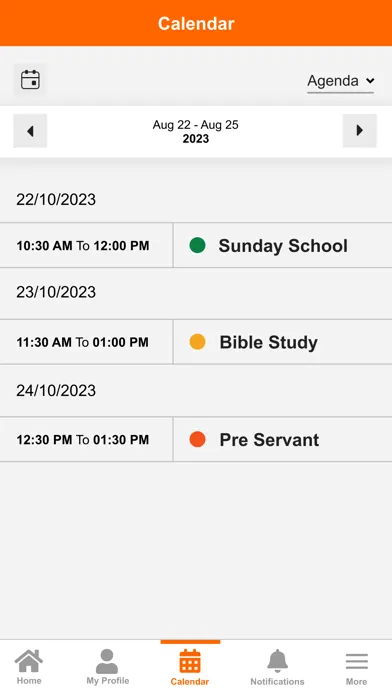Select the yellow dot for Bible Study

click(x=197, y=342)
